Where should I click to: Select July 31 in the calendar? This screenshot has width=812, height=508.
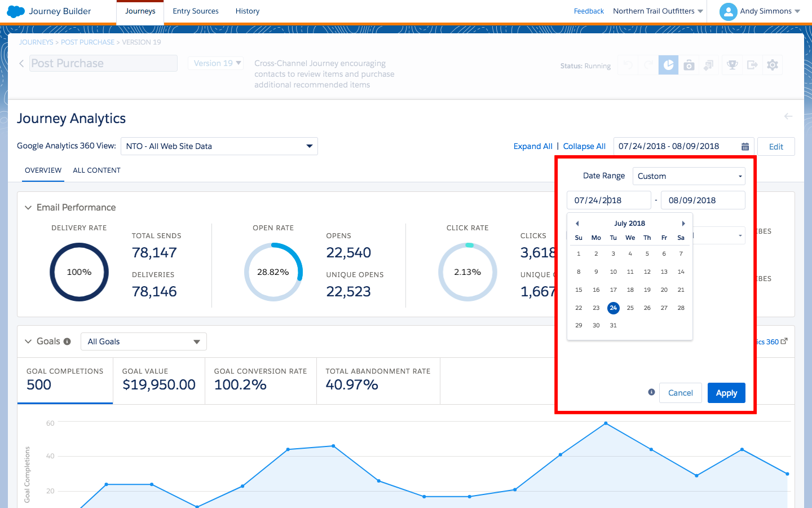tap(613, 326)
